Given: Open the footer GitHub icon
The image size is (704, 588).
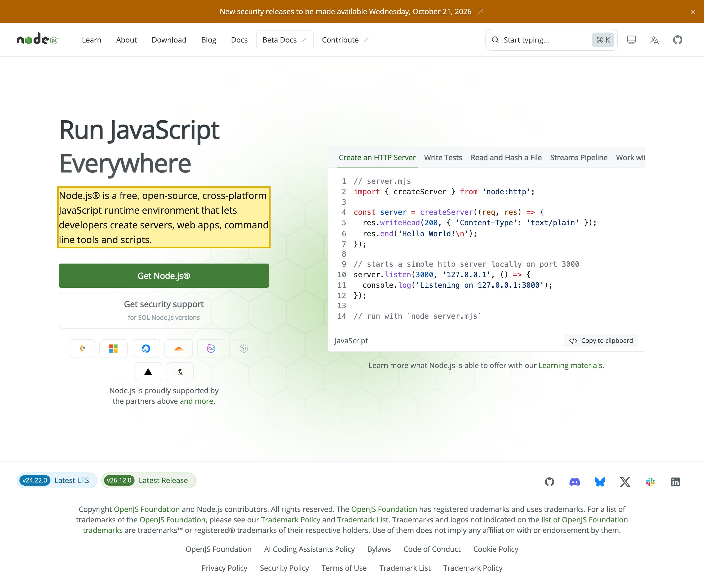Looking at the screenshot, I should coord(550,482).
